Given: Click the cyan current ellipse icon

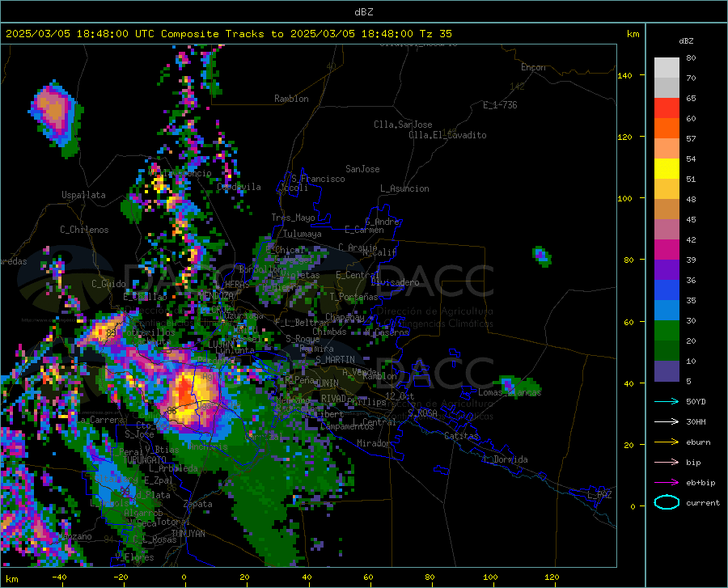Looking at the screenshot, I should tap(667, 502).
